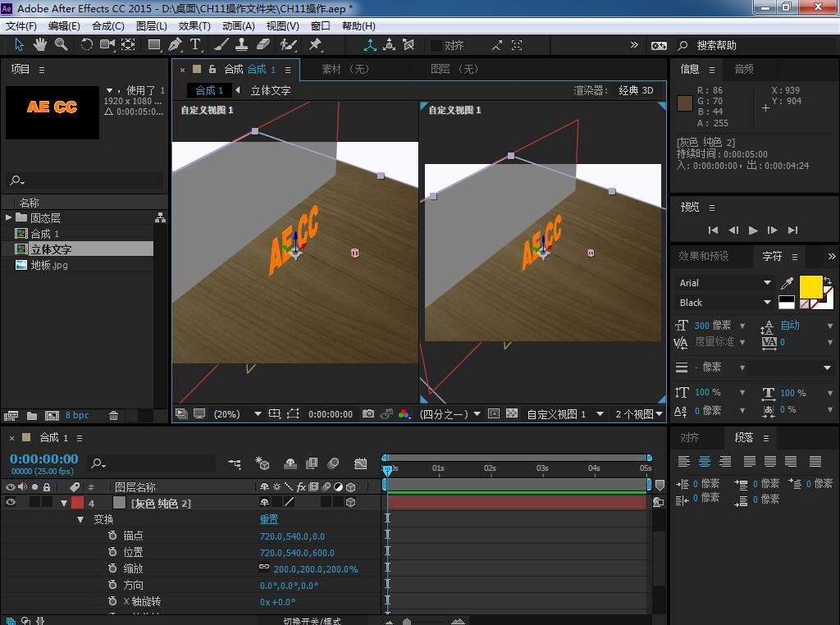Toggle 3D layer switch for 灰色 纯色 2

[351, 502]
